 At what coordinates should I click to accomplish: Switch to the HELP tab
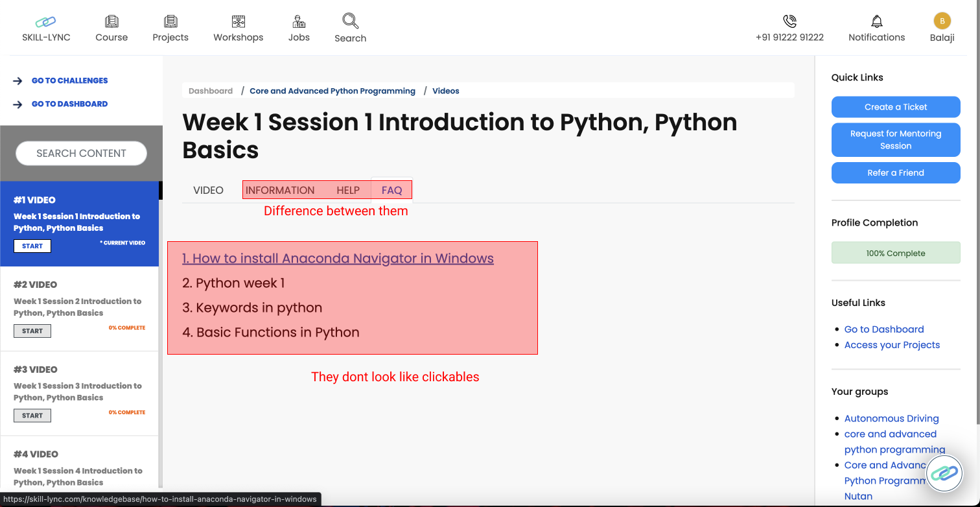tap(348, 190)
